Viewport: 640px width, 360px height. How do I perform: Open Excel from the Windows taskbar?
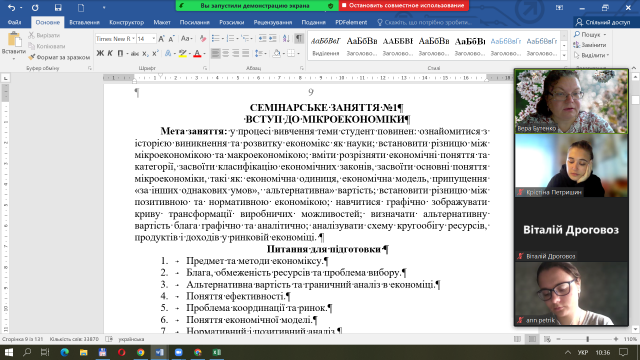click(217, 352)
